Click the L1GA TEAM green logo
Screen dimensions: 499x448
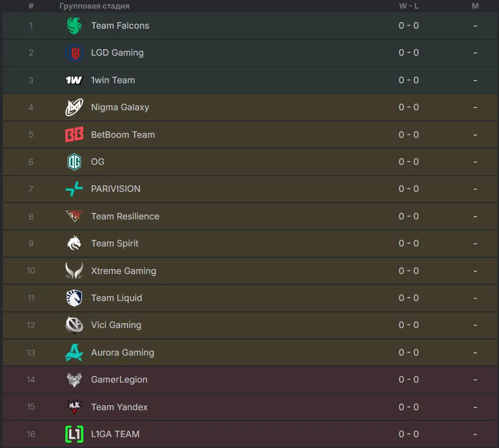click(x=75, y=434)
